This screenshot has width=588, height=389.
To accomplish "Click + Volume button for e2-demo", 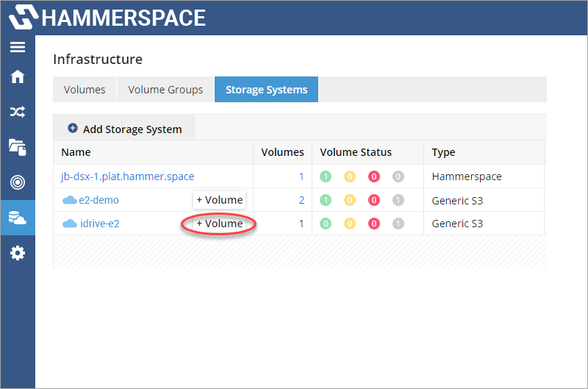I will 219,200.
